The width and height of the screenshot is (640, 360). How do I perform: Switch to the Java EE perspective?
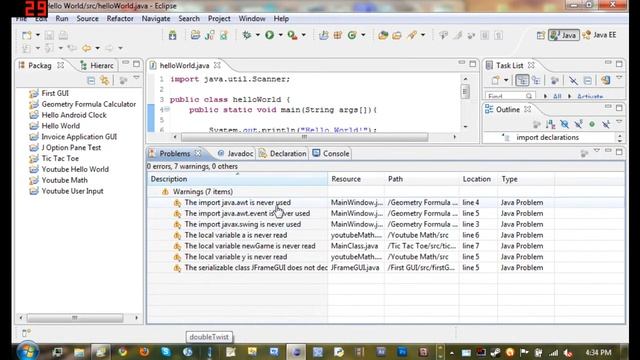(599, 36)
